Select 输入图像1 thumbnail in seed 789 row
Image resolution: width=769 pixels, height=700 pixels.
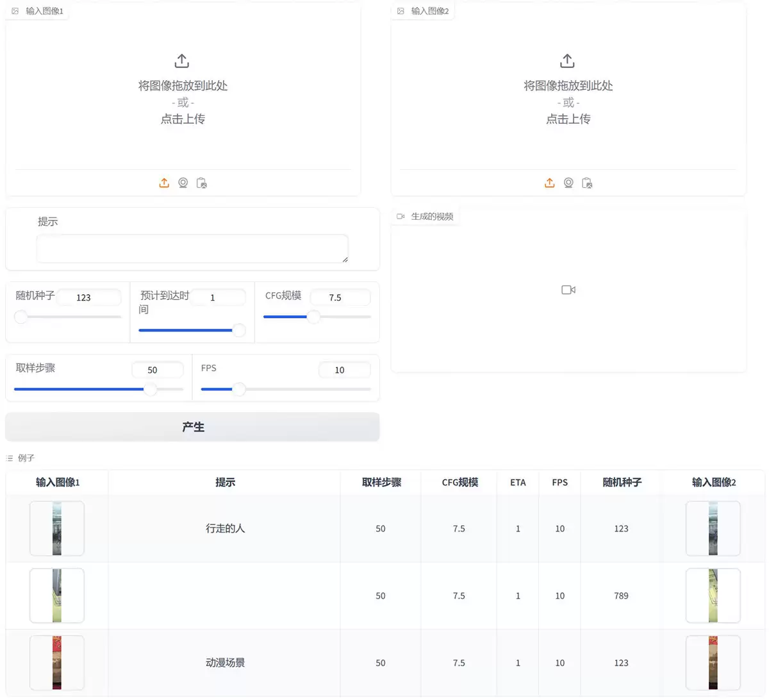(57, 596)
